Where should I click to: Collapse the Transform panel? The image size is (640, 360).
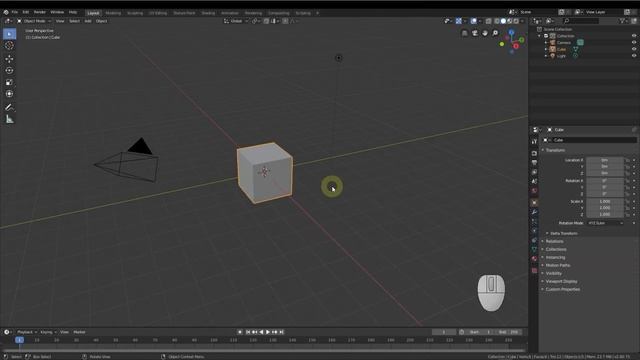click(556, 150)
